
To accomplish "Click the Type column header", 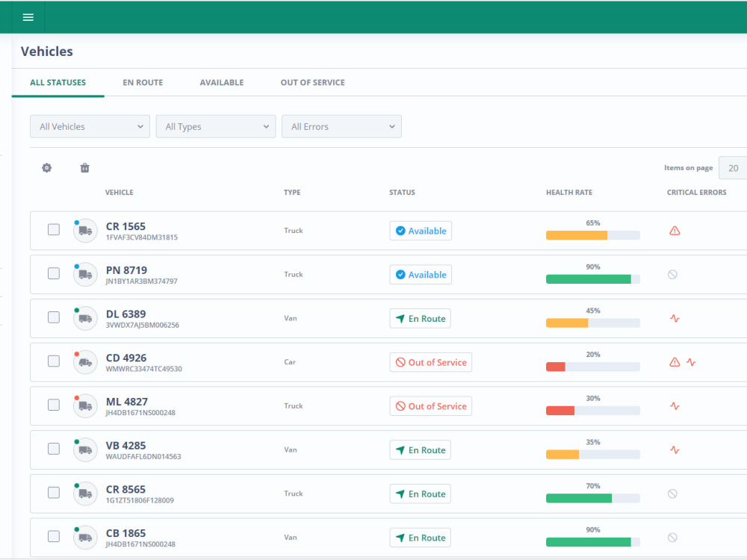I will tap(292, 193).
